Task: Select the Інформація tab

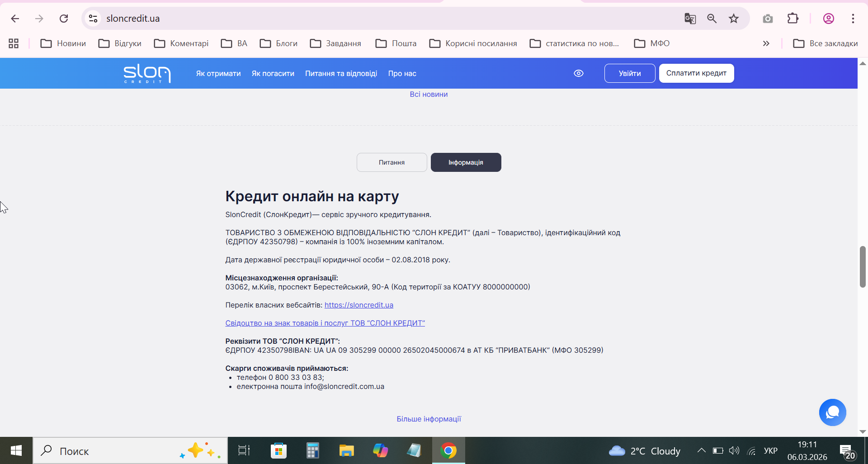Action: [x=466, y=162]
